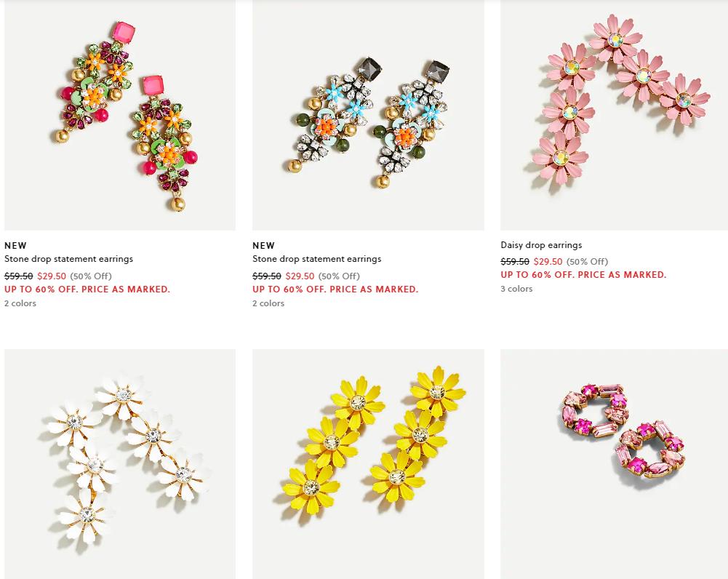Open the pink crystal hoop earrings image
The image size is (728, 579).
coord(615,464)
